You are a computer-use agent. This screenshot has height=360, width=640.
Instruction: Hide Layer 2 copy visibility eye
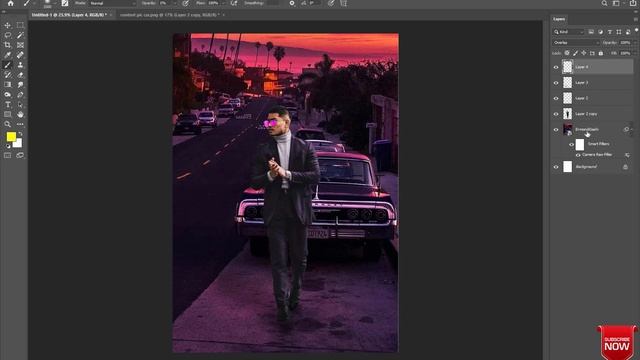[x=556, y=114]
